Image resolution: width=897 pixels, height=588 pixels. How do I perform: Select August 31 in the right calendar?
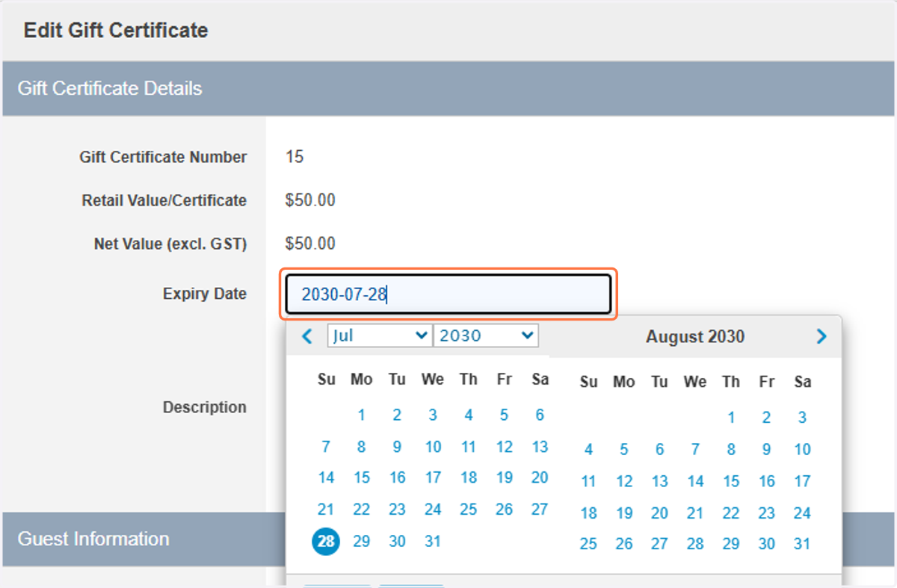point(802,544)
